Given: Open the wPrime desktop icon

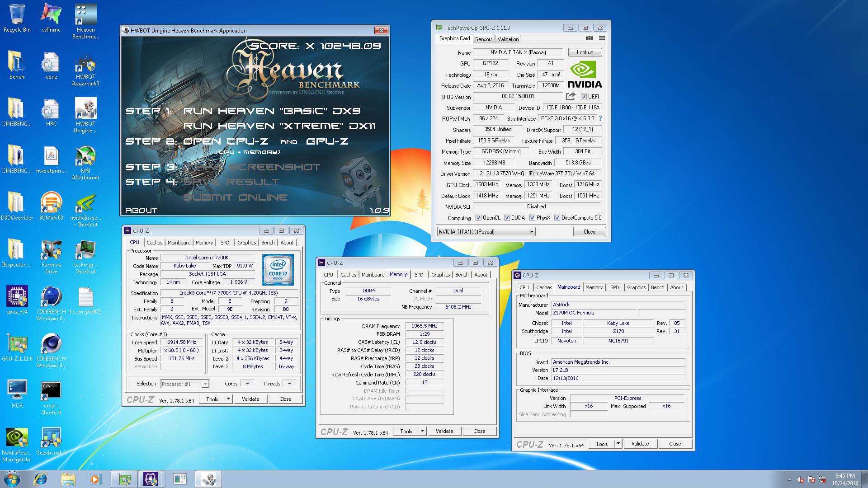Looking at the screenshot, I should (x=51, y=18).
